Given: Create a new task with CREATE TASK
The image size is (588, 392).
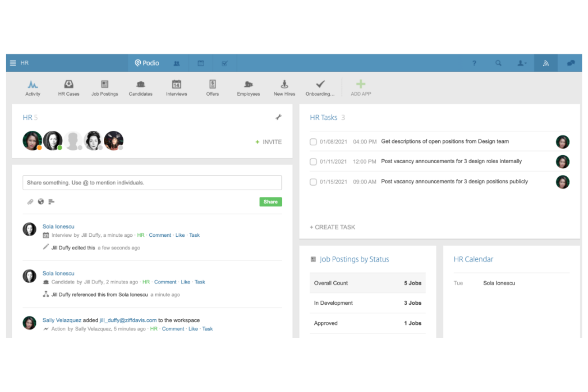Looking at the screenshot, I should [x=333, y=227].
